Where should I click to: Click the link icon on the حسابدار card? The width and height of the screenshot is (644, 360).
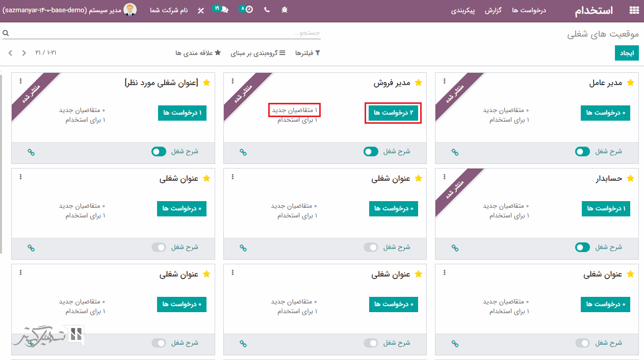[455, 247]
